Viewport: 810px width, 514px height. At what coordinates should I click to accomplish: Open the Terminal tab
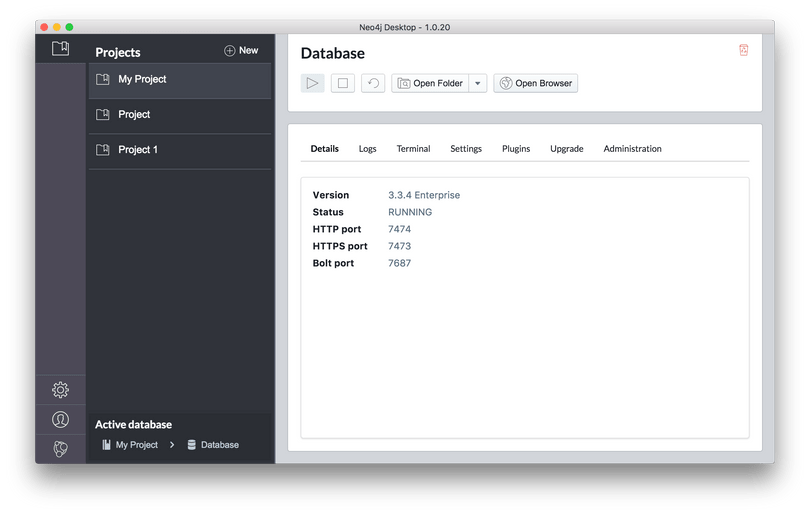pyautogui.click(x=413, y=149)
